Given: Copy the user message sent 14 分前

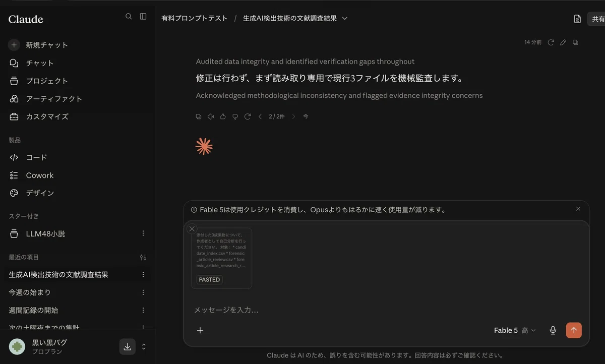Looking at the screenshot, I should [575, 42].
